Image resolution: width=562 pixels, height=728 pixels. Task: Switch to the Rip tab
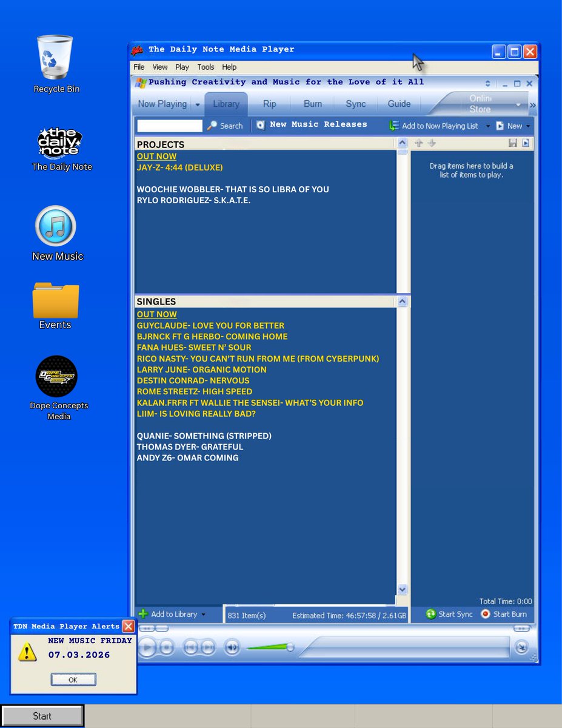coord(270,104)
